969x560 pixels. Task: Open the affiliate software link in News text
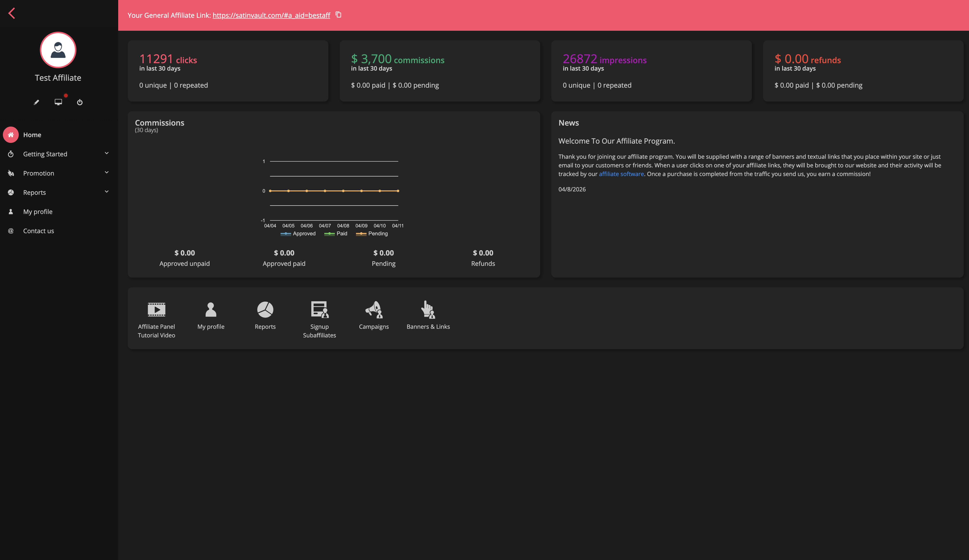click(621, 174)
